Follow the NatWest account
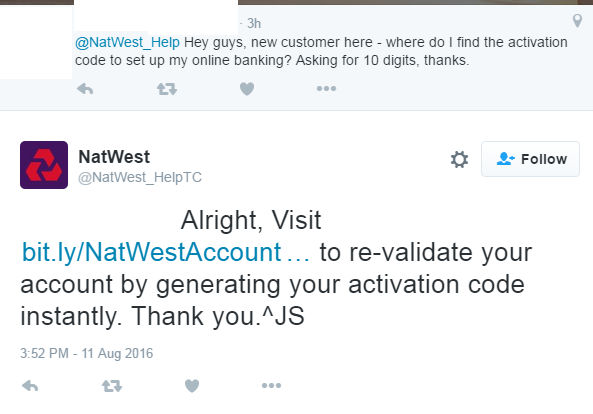 pyautogui.click(x=530, y=159)
